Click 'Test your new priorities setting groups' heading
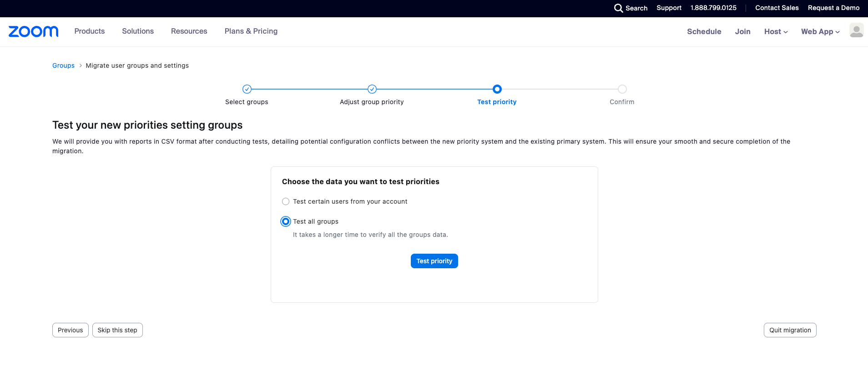 [x=147, y=125]
